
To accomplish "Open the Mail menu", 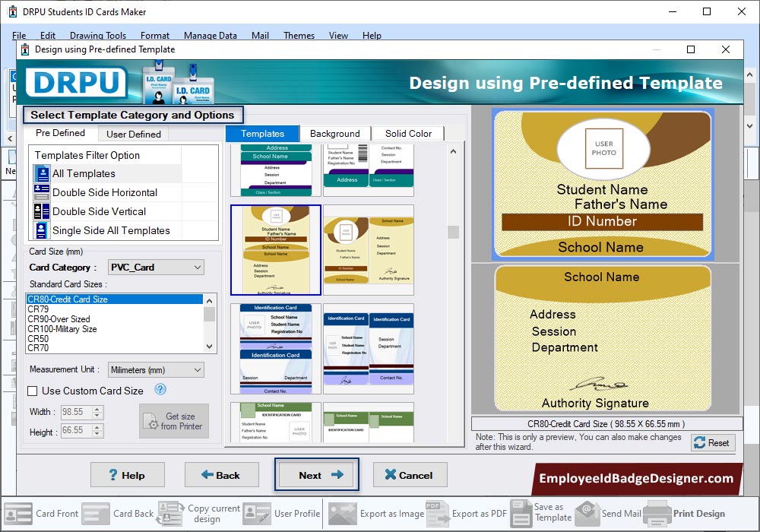I will (x=260, y=36).
